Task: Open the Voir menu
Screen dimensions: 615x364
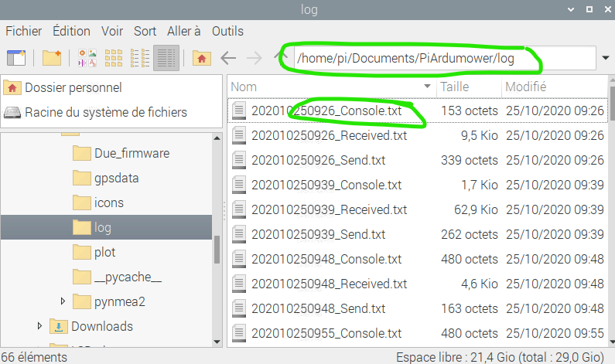Action: click(x=111, y=31)
